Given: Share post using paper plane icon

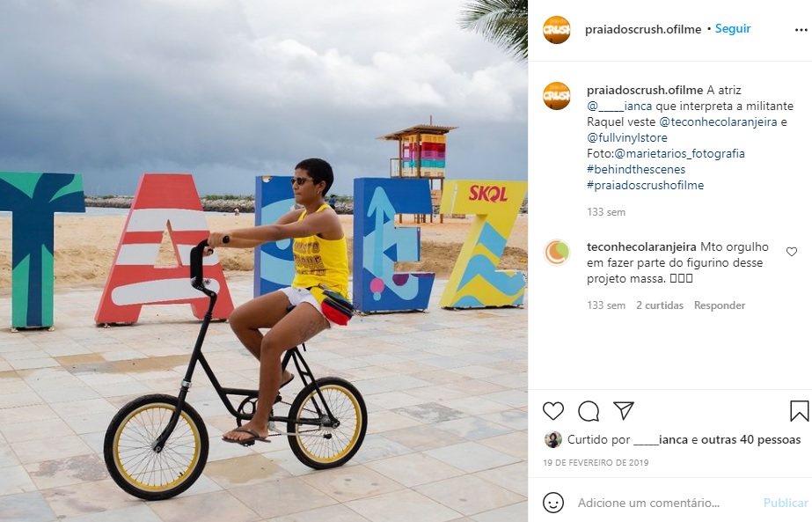Looking at the screenshot, I should click(x=624, y=410).
